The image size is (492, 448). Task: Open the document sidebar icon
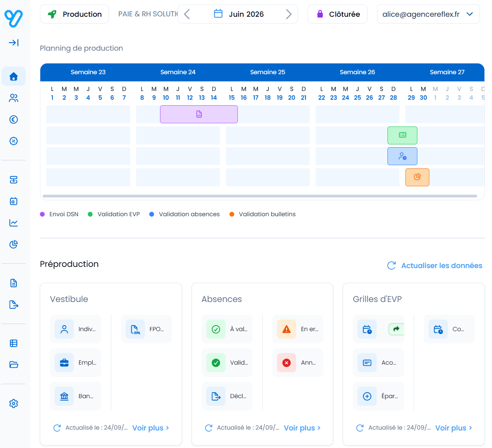pos(14,283)
